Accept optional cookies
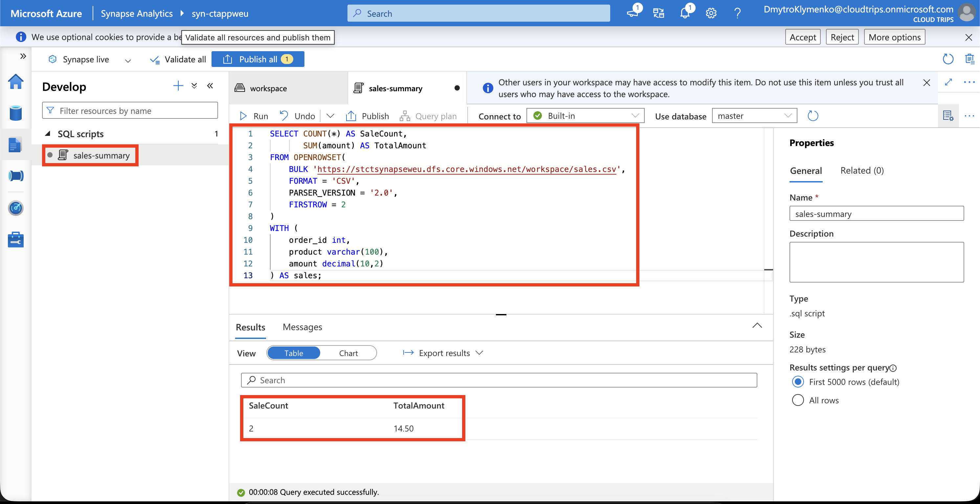 pos(803,37)
